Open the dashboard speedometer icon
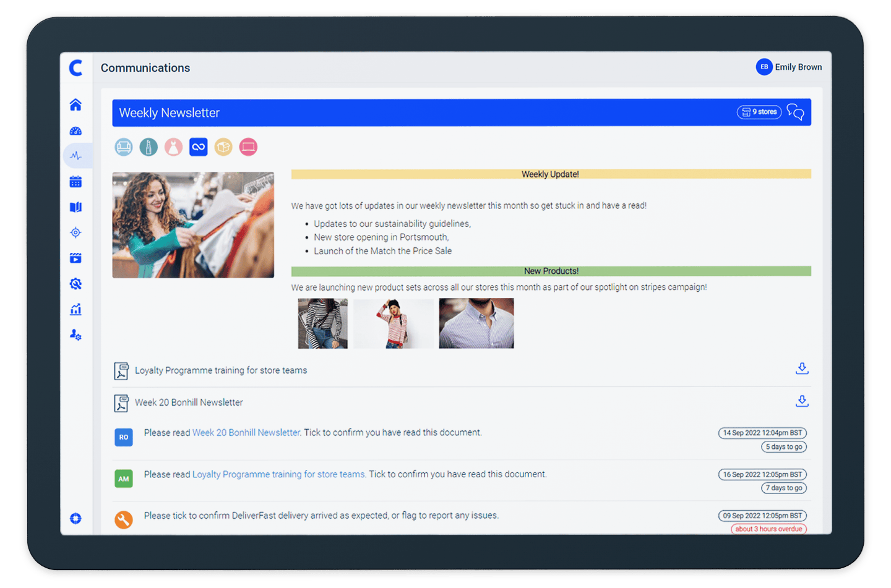This screenshot has height=588, width=891. point(75,130)
